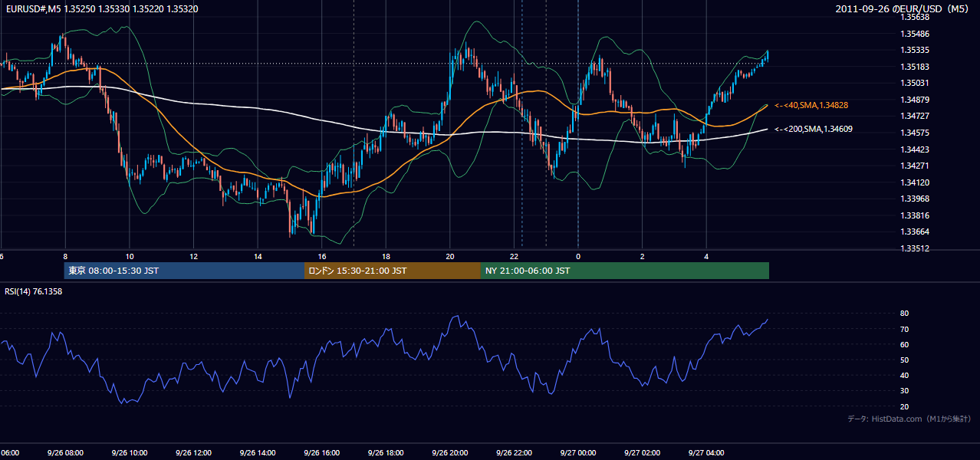Click RSI scale value 80
The height and width of the screenshot is (460, 980).
[x=905, y=314]
